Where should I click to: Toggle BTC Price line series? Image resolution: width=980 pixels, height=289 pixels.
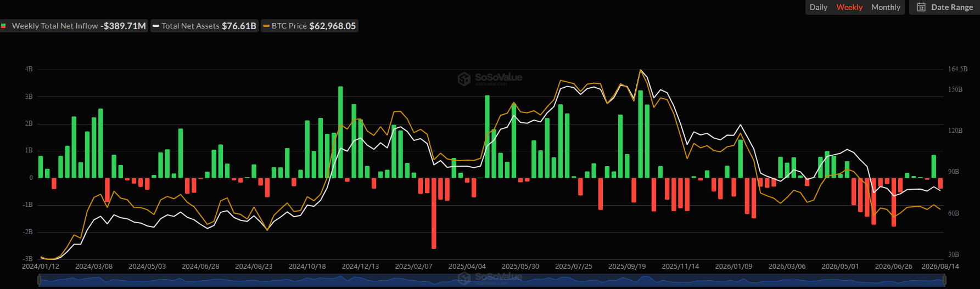[x=310, y=26]
